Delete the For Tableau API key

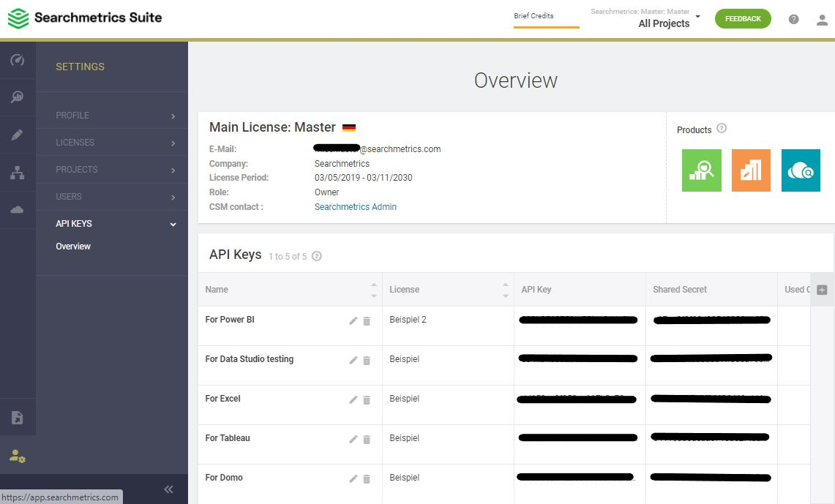(x=367, y=439)
